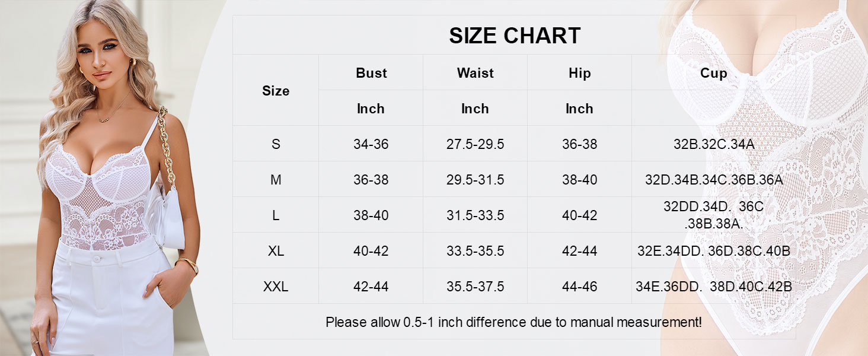Viewport: 868px width, 356px height.
Task: Click the 31.5-33.5 waist measurement cell
Action: (475, 215)
